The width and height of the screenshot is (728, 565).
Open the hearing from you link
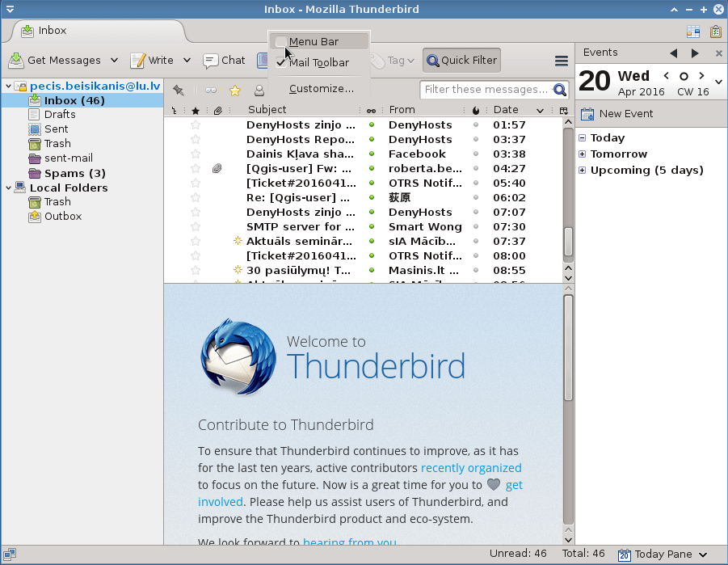tap(350, 542)
